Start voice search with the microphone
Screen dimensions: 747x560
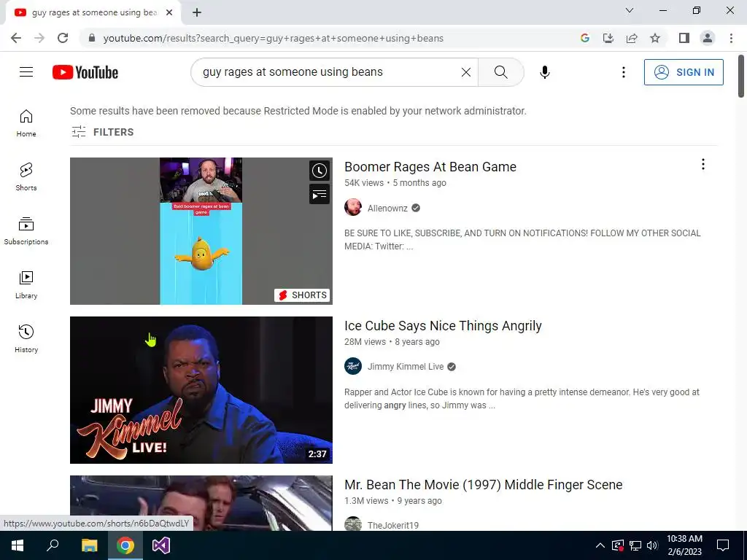544,72
